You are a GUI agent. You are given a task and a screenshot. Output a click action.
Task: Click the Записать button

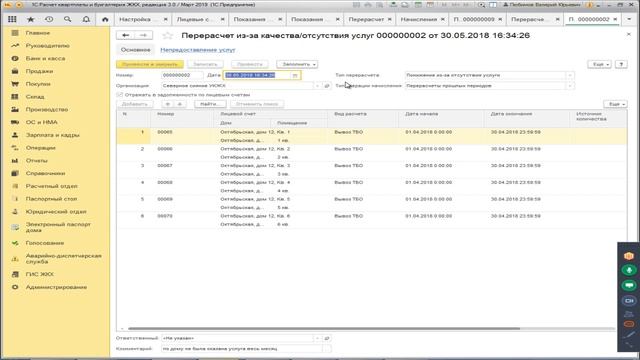pyautogui.click(x=205, y=64)
